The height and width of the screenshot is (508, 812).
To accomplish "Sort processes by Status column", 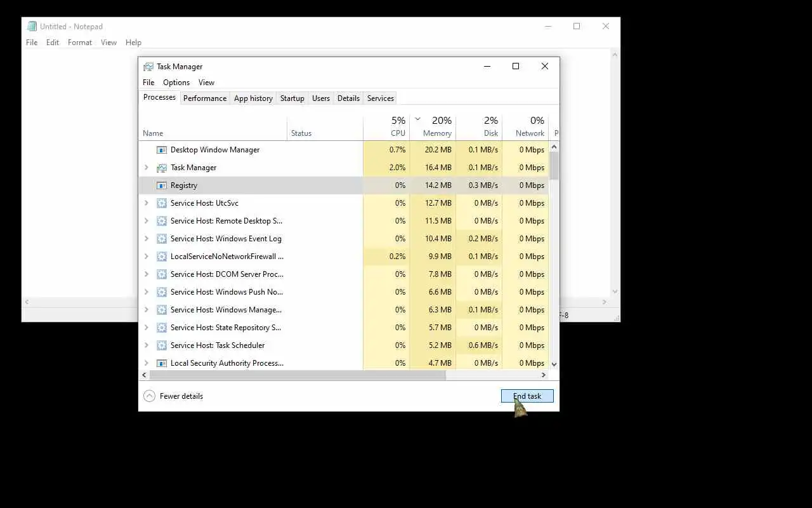I will (325, 128).
